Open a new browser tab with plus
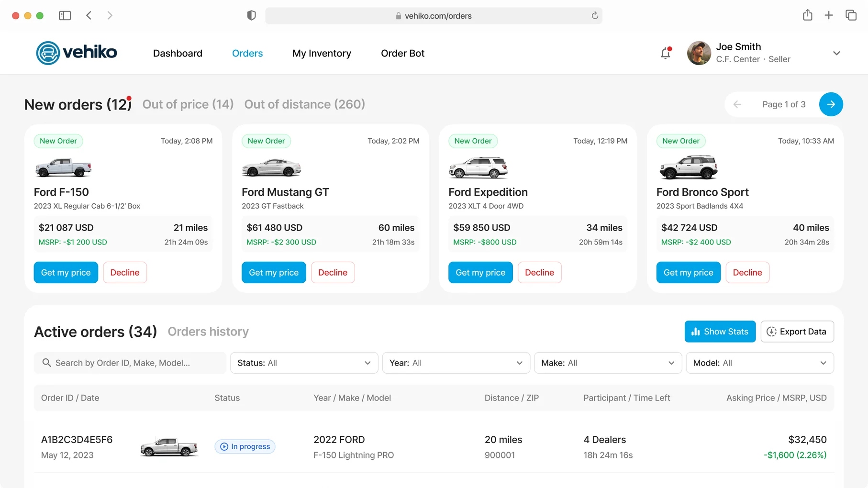The height and width of the screenshot is (488, 868). tap(829, 15)
